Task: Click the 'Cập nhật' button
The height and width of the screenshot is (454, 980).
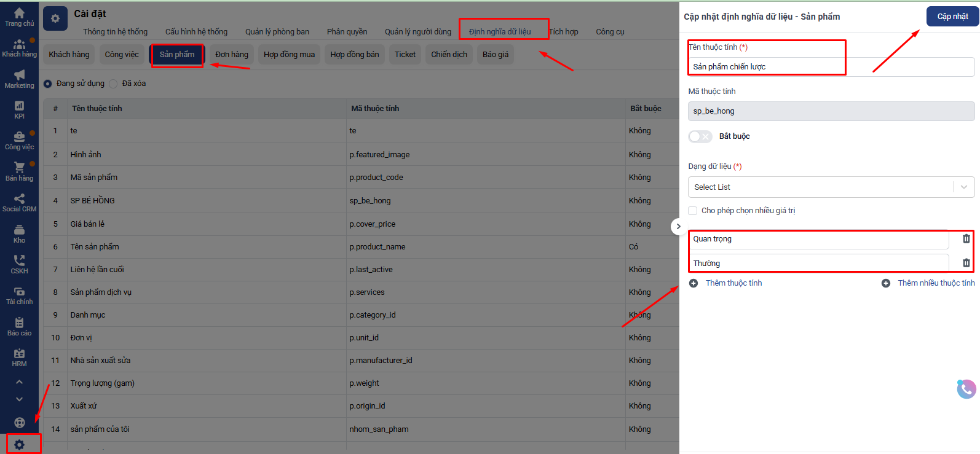Action: point(952,17)
